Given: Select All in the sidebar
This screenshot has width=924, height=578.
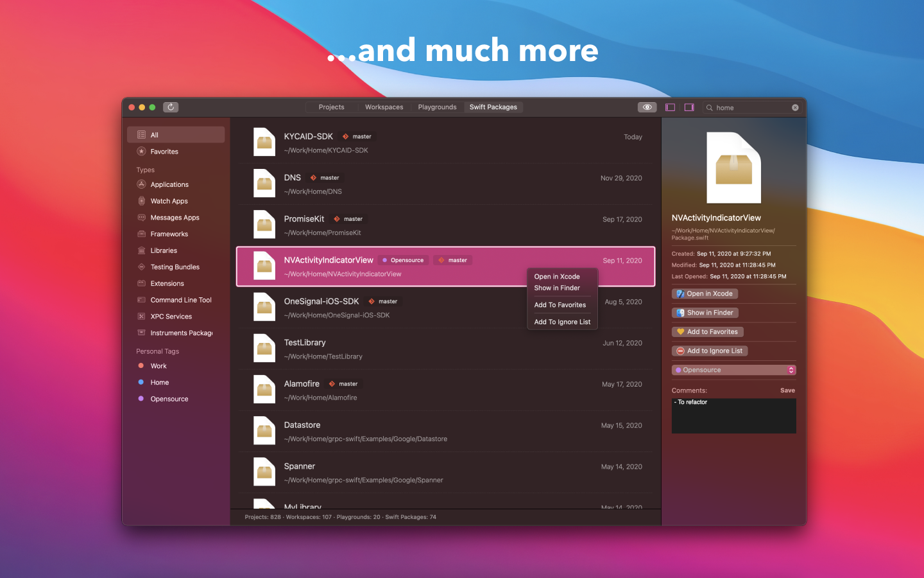Looking at the screenshot, I should tap(176, 135).
